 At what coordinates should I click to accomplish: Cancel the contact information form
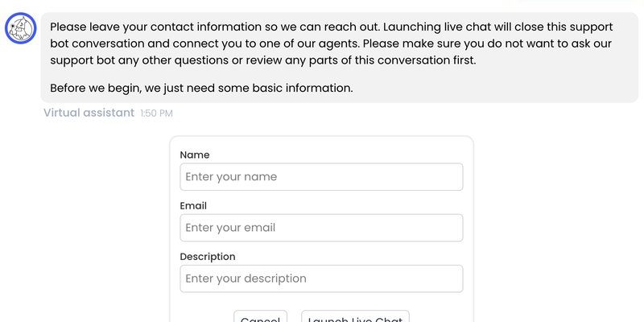coord(260,317)
